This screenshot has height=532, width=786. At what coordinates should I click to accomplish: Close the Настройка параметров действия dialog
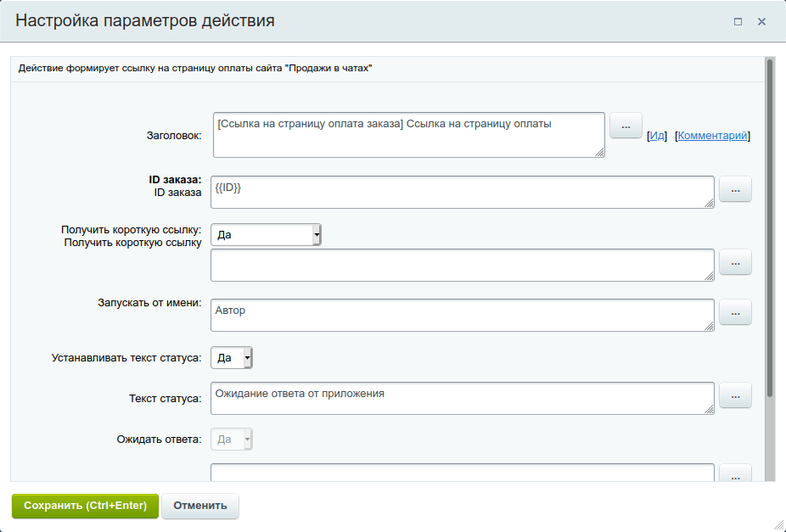coord(762,21)
